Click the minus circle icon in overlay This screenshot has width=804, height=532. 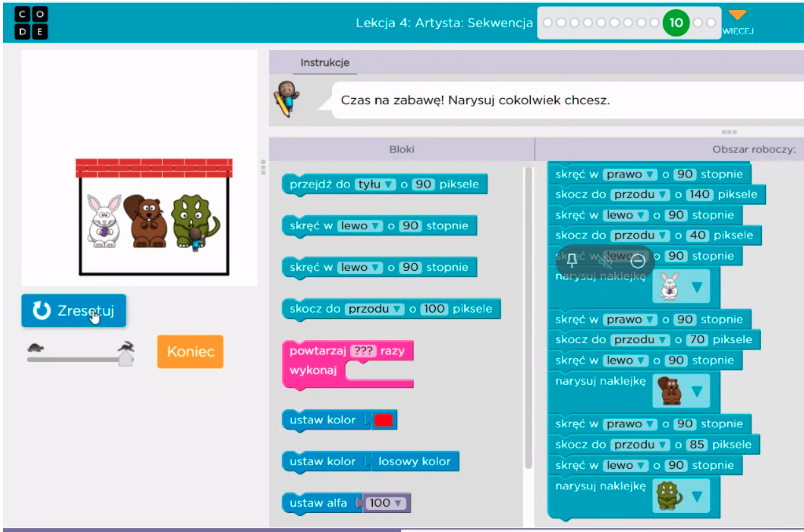637,261
